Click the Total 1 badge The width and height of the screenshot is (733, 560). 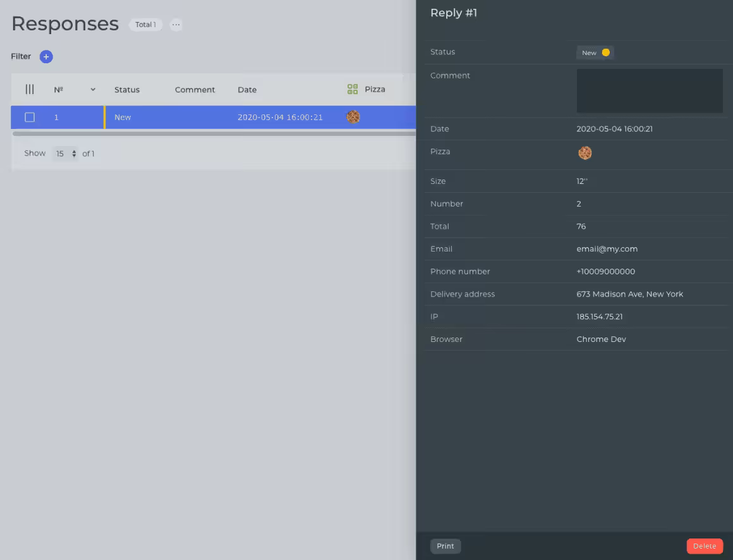[x=145, y=25]
